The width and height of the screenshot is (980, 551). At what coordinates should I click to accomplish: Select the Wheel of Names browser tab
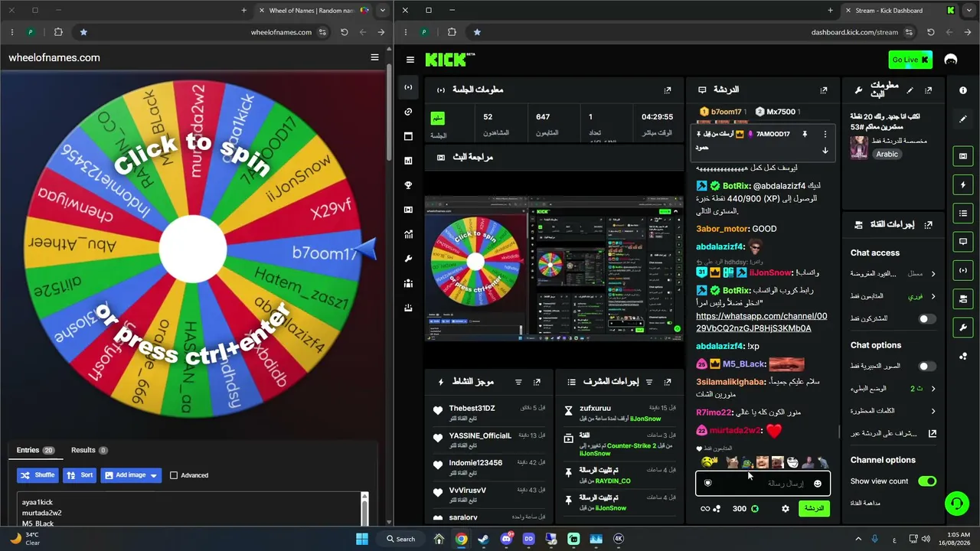(312, 11)
